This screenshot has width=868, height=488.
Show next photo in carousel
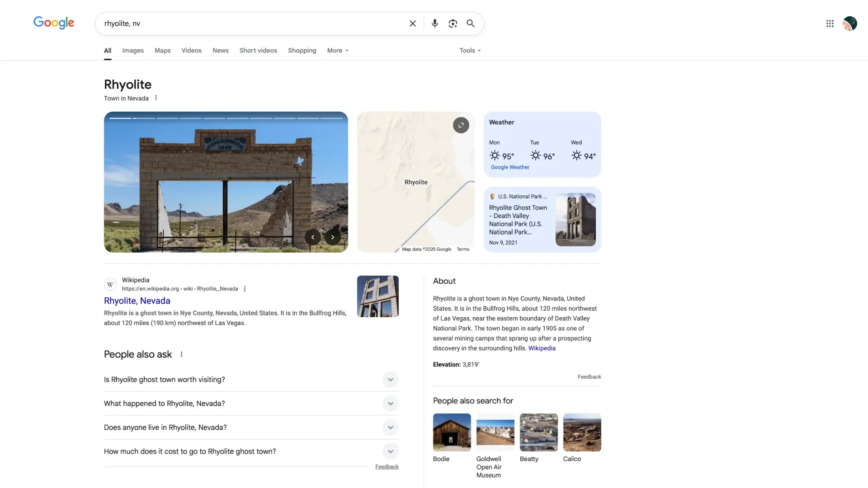[333, 237]
